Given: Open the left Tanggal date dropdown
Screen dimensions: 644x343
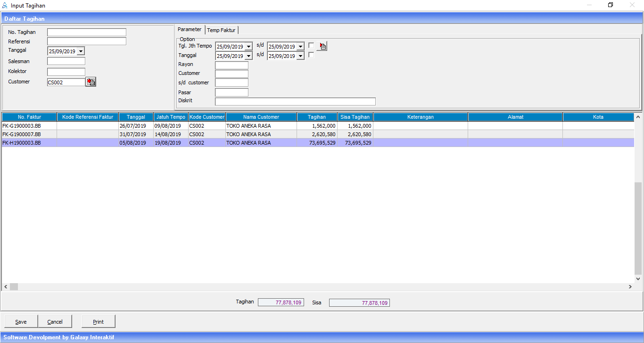Looking at the screenshot, I should [x=81, y=51].
